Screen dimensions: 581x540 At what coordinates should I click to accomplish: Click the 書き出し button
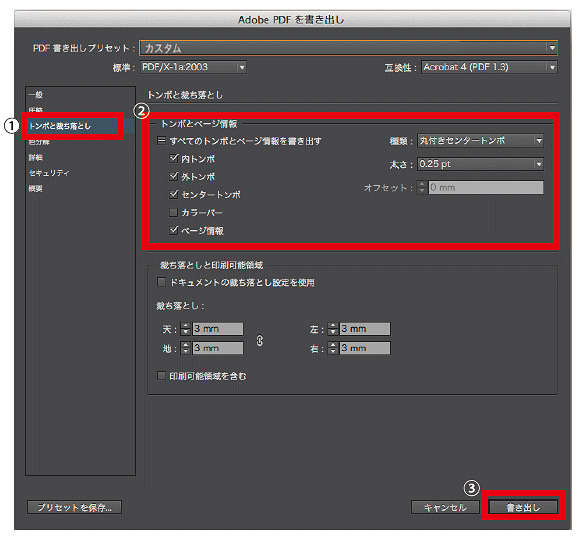coord(523,507)
